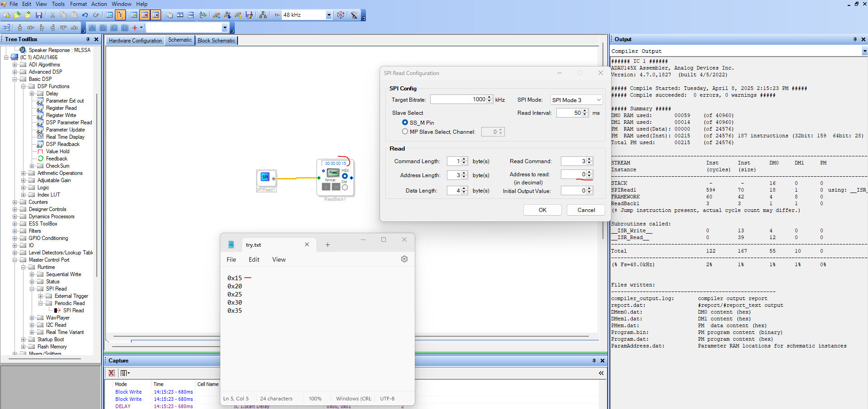
Task: Select the DSP Readback tree item
Action: 63,144
